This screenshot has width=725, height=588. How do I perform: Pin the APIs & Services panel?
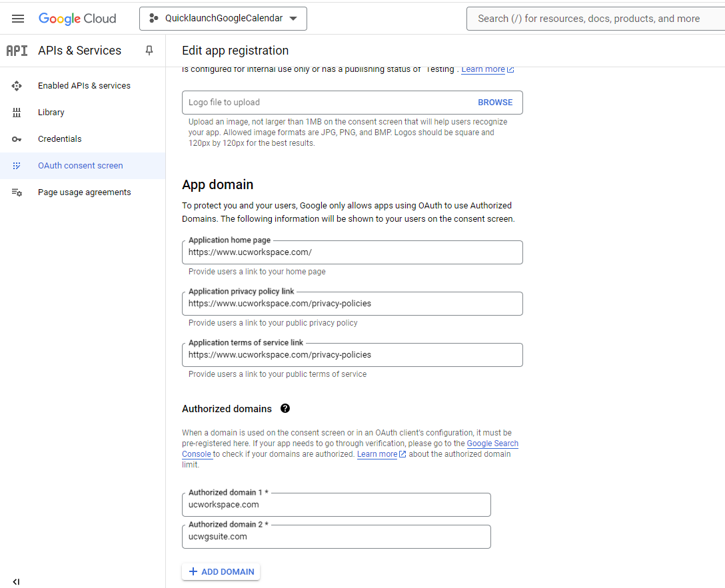(x=149, y=51)
